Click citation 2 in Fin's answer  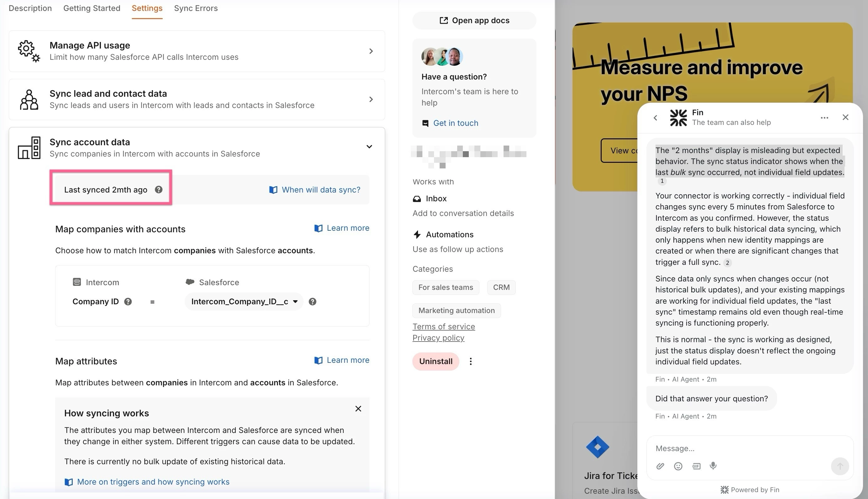[727, 263]
